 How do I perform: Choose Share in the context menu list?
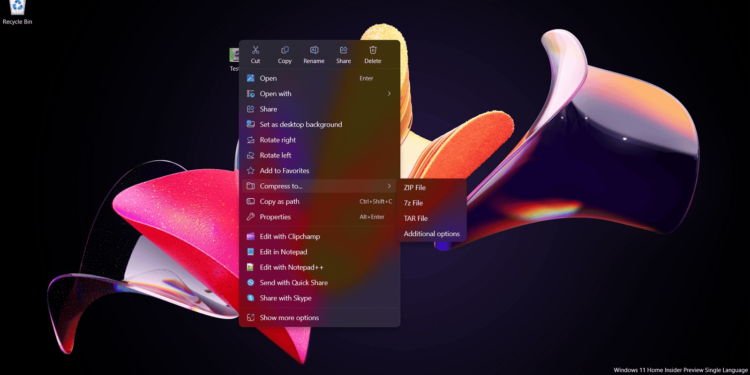[320, 109]
